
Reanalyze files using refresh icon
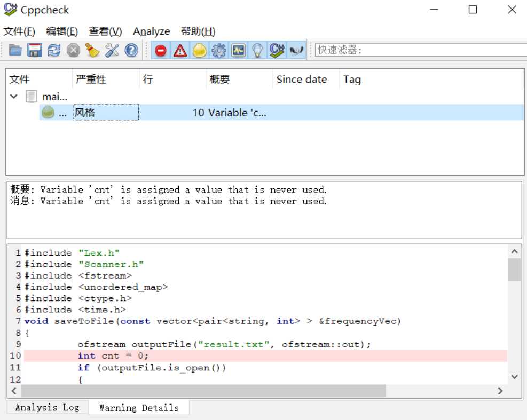54,50
